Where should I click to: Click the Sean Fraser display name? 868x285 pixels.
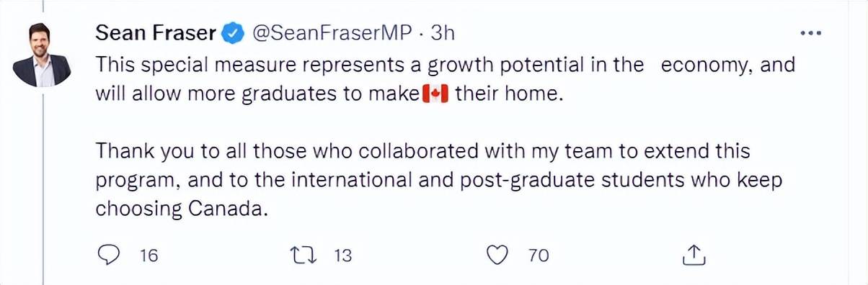click(x=156, y=33)
